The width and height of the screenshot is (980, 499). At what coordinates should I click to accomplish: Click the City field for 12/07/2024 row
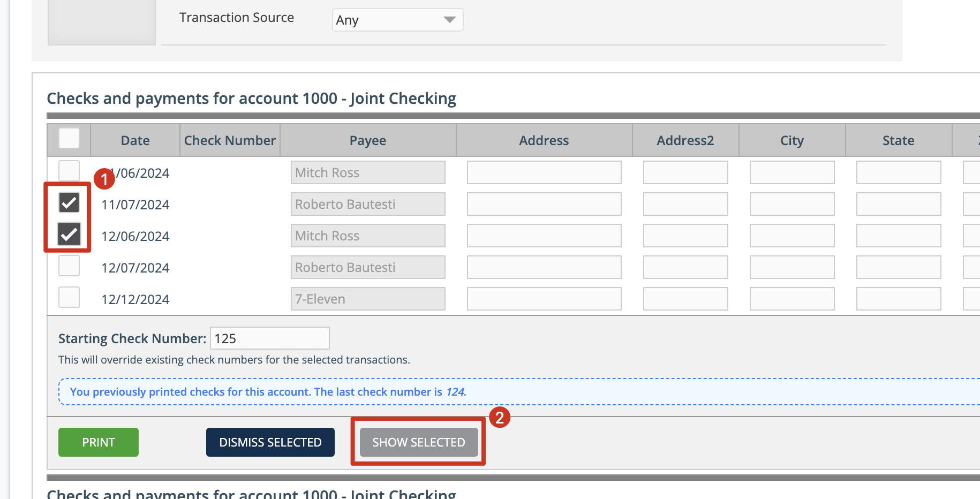[x=792, y=267]
